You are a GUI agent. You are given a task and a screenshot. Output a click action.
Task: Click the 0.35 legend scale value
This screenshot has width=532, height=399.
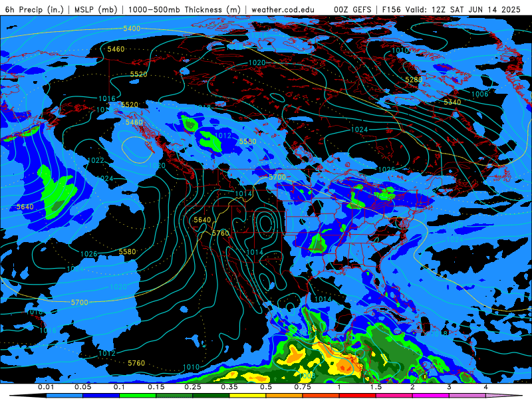click(x=229, y=387)
